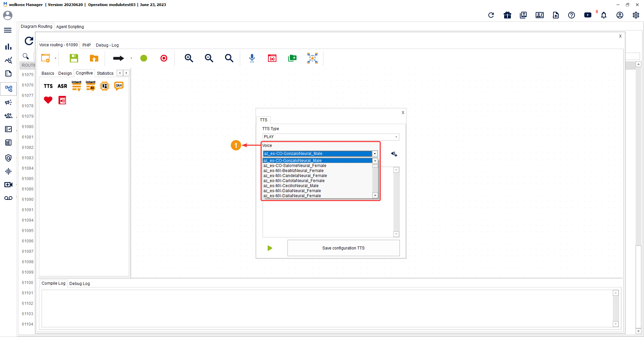Select the black arrow connector tool
This screenshot has width=644, height=337.
[118, 58]
